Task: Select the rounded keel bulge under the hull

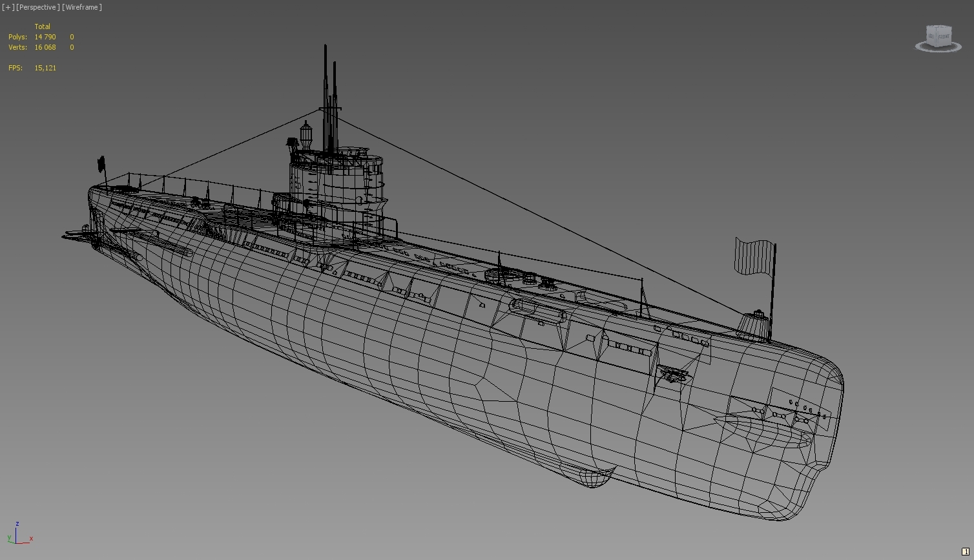Action: (x=592, y=477)
